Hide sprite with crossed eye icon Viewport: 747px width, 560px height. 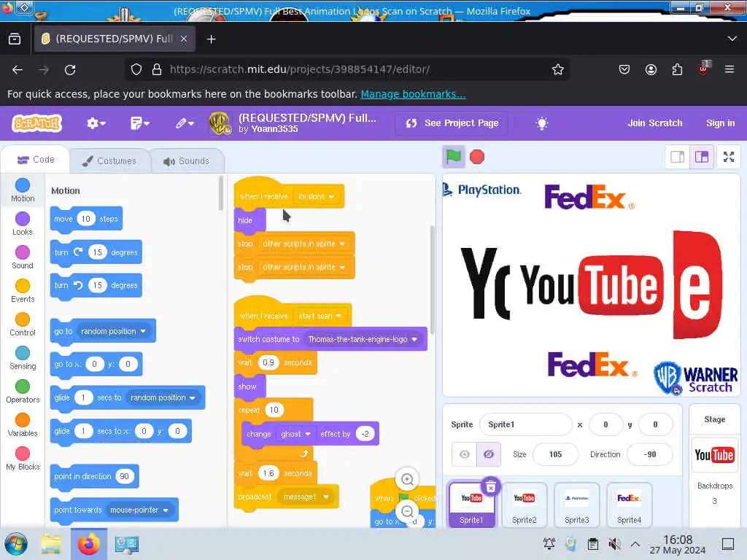(488, 454)
